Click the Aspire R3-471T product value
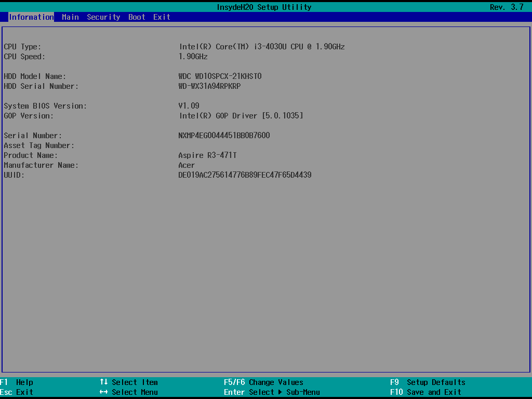This screenshot has height=399, width=532. point(208,155)
